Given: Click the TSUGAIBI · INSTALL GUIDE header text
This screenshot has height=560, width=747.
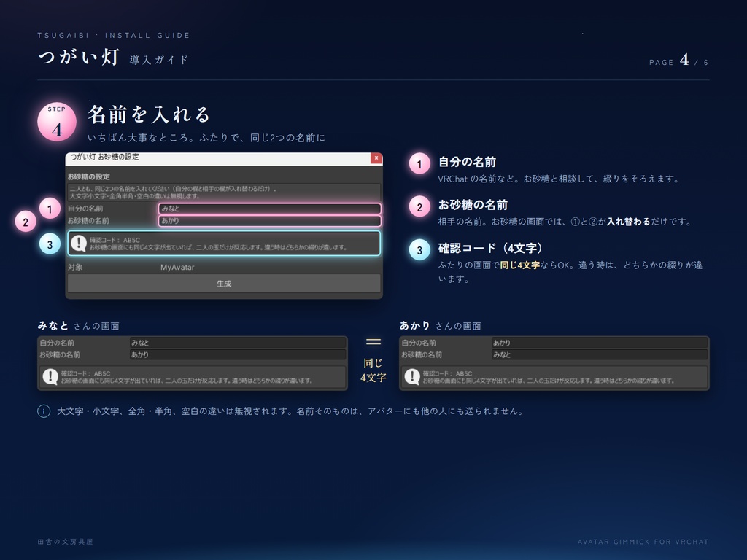Looking at the screenshot, I should click(x=114, y=35).
